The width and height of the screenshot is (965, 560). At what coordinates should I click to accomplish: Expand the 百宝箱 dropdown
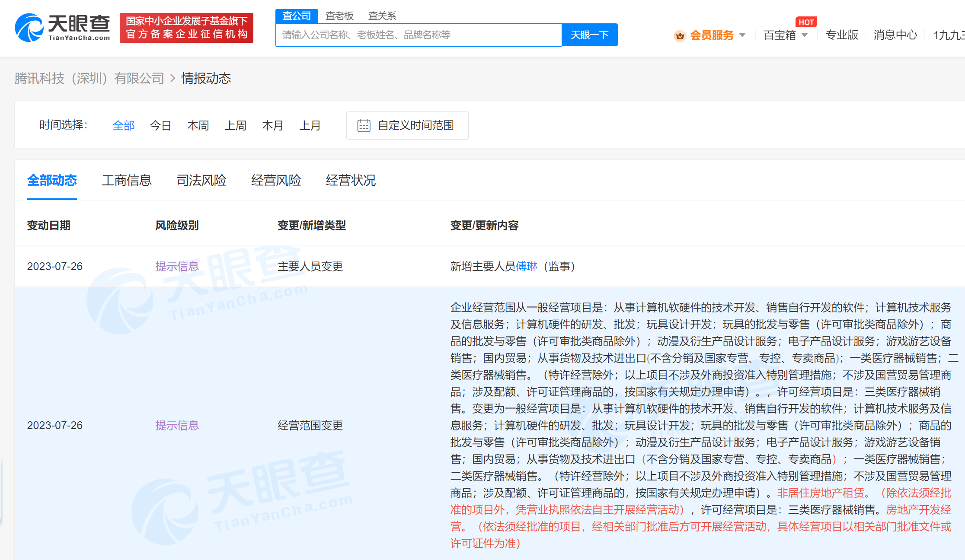tap(785, 35)
